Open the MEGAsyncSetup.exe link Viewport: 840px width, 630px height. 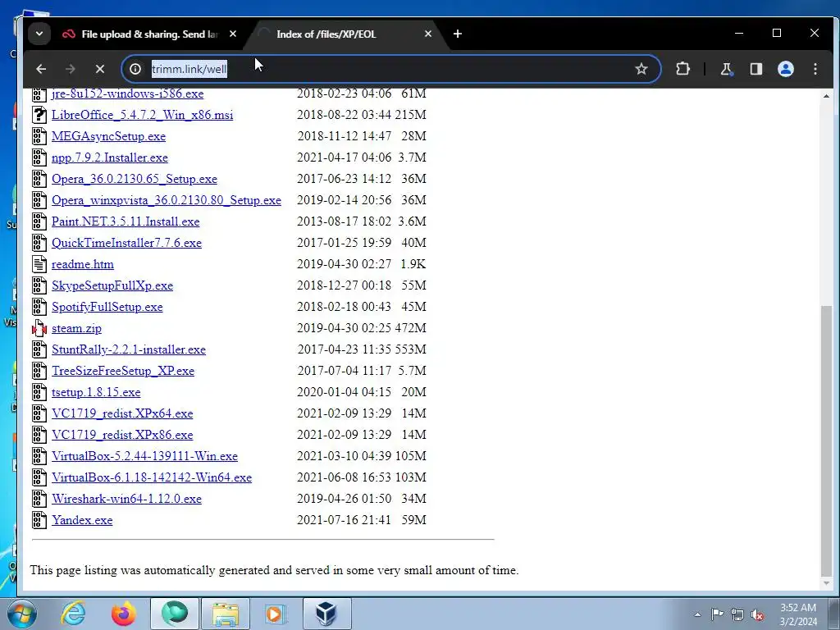(109, 136)
